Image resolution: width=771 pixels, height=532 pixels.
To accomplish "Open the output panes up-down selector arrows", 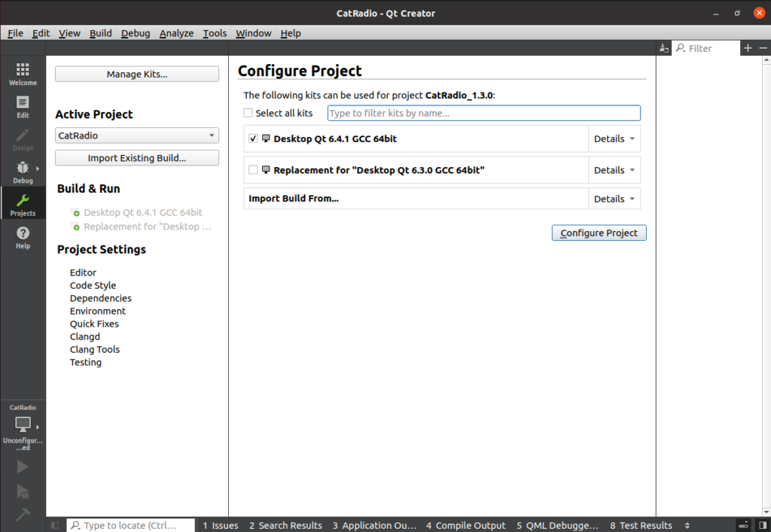I will click(687, 526).
